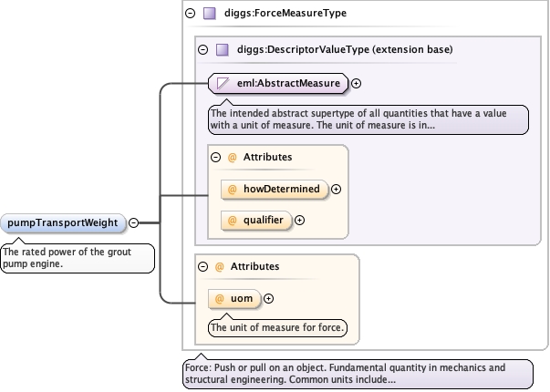Expand the qualifier attribute

(299, 220)
